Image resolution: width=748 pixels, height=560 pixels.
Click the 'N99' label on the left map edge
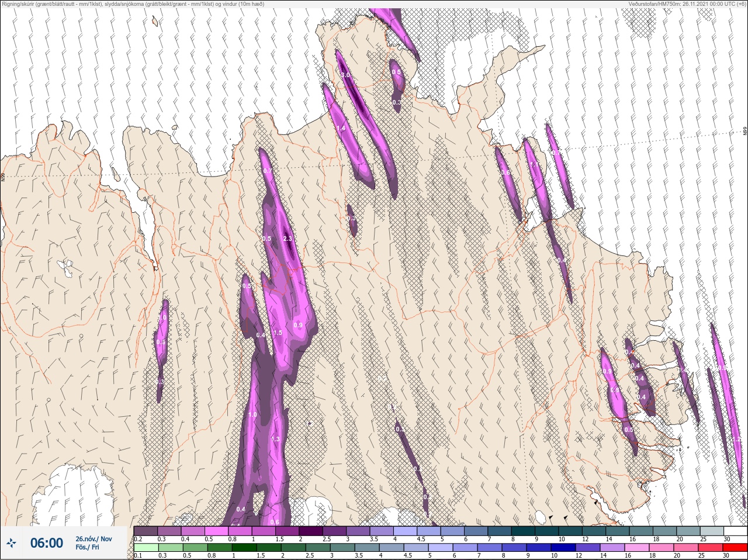(3, 176)
